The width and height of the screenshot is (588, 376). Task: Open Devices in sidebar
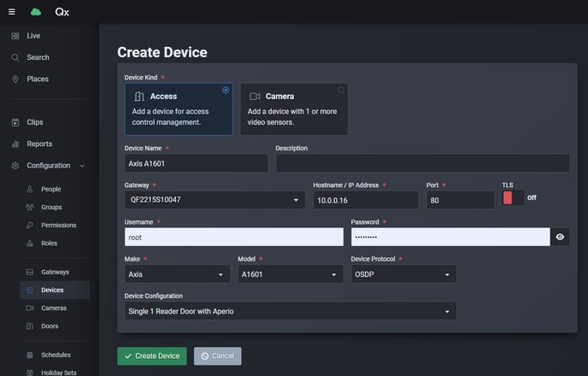pyautogui.click(x=55, y=291)
